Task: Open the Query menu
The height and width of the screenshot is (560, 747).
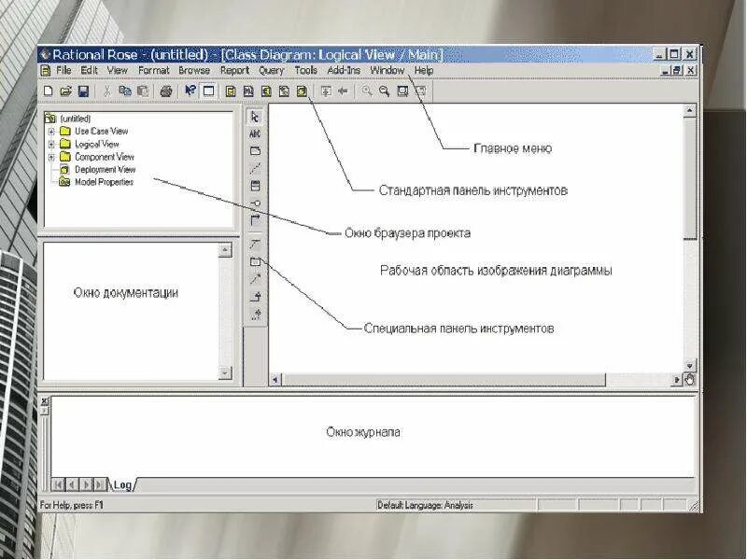Action: point(272,71)
